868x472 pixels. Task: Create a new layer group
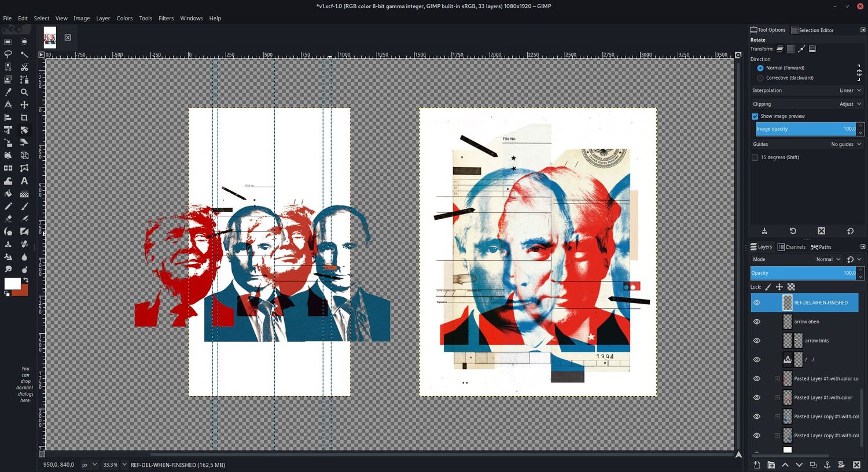(x=771, y=464)
